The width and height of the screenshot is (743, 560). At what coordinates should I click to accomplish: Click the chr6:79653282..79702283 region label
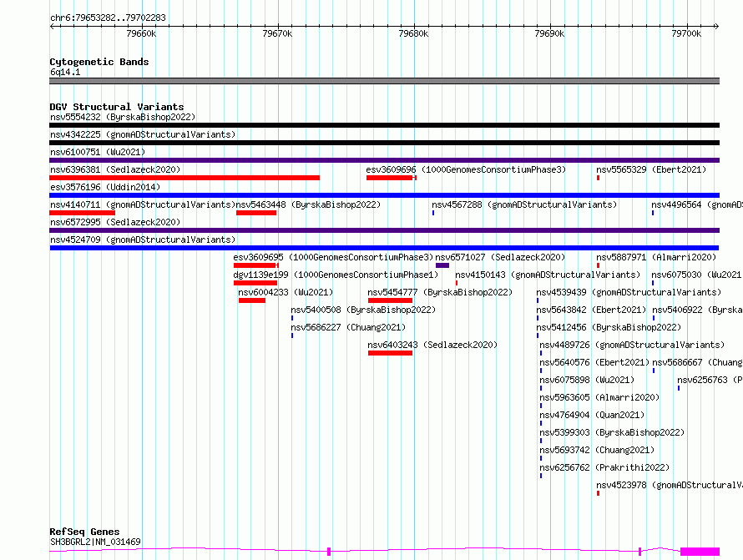coord(108,18)
